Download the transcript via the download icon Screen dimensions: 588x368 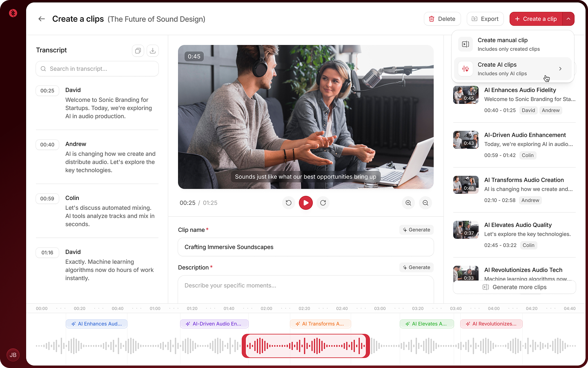coord(152,50)
